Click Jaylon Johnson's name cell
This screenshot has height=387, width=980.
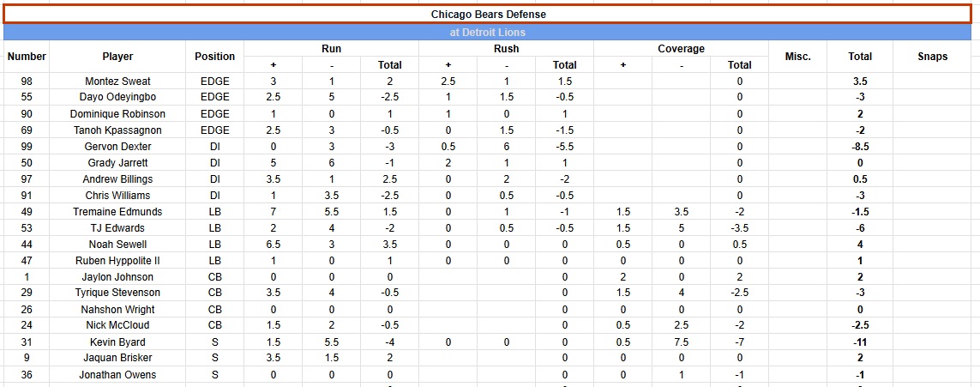point(117,277)
